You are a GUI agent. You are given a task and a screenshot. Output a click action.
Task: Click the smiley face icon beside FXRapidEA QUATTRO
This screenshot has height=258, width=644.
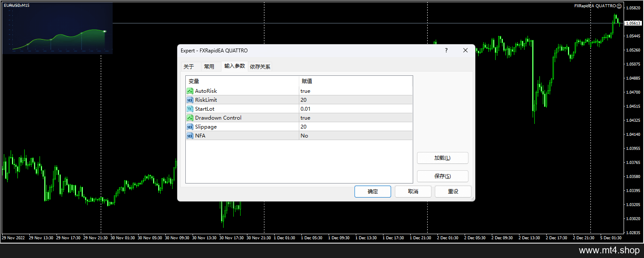pos(619,6)
